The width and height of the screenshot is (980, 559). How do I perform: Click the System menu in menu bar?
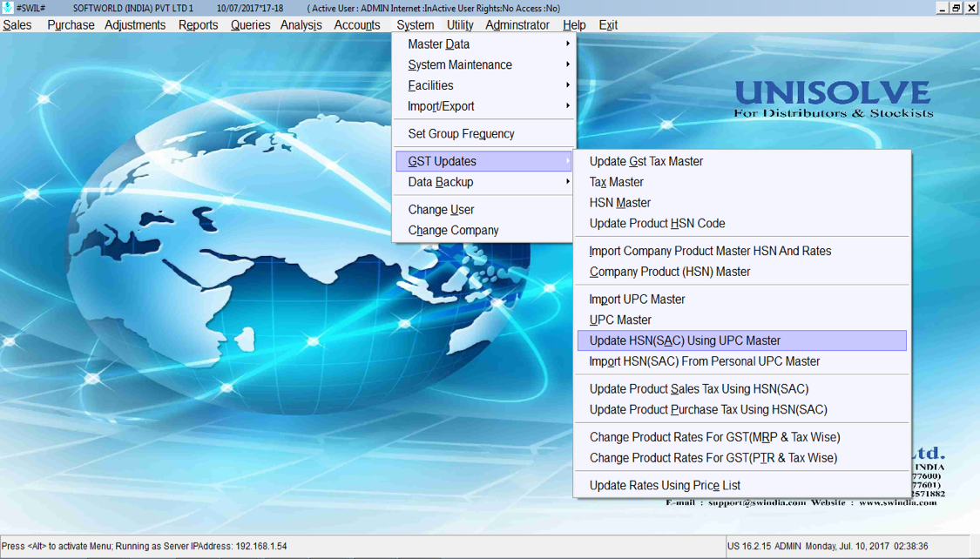[x=415, y=25]
